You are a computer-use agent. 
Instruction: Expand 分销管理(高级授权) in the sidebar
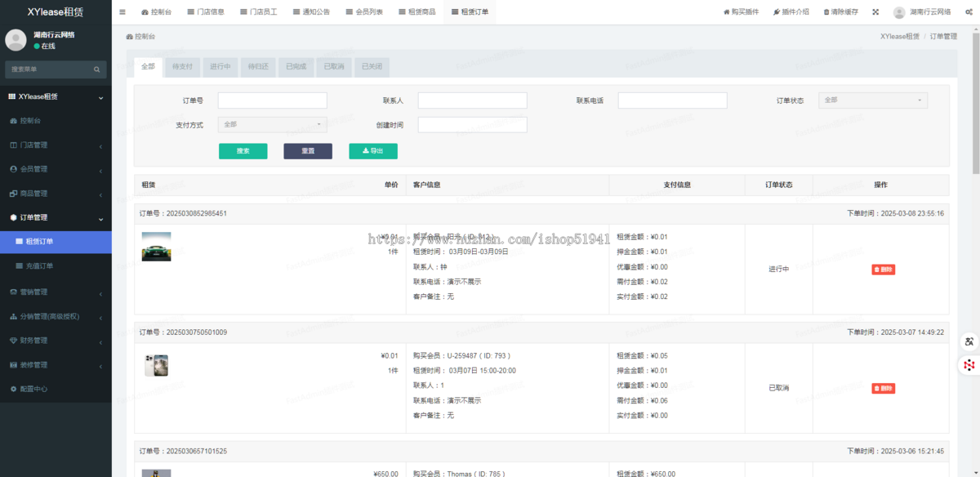tap(56, 316)
